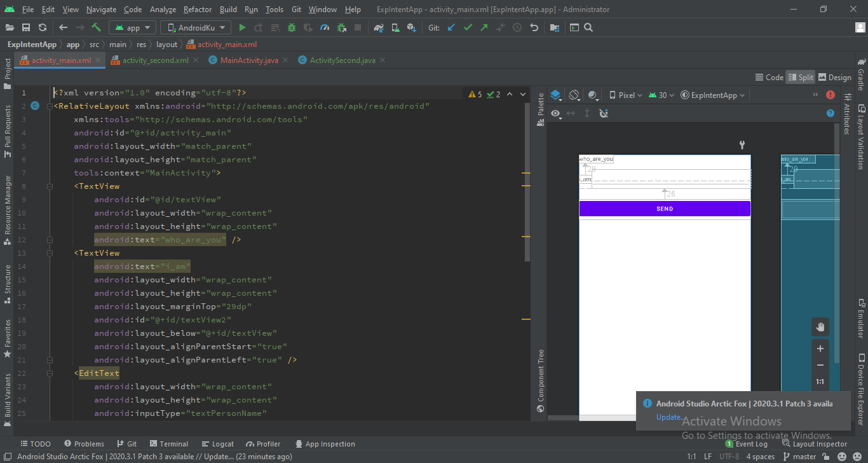Screen dimensions: 868x463
Task: Toggle autoconnect in the layout editor
Action: coord(603,113)
